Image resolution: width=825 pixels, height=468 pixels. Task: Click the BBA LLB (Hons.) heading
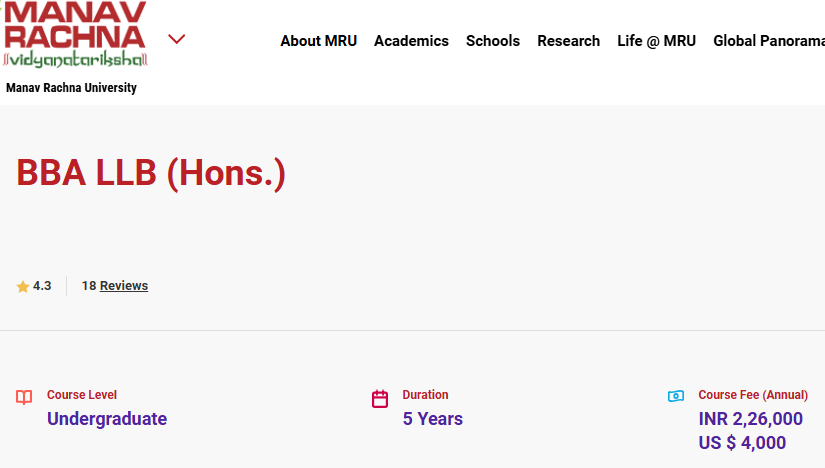pos(151,173)
